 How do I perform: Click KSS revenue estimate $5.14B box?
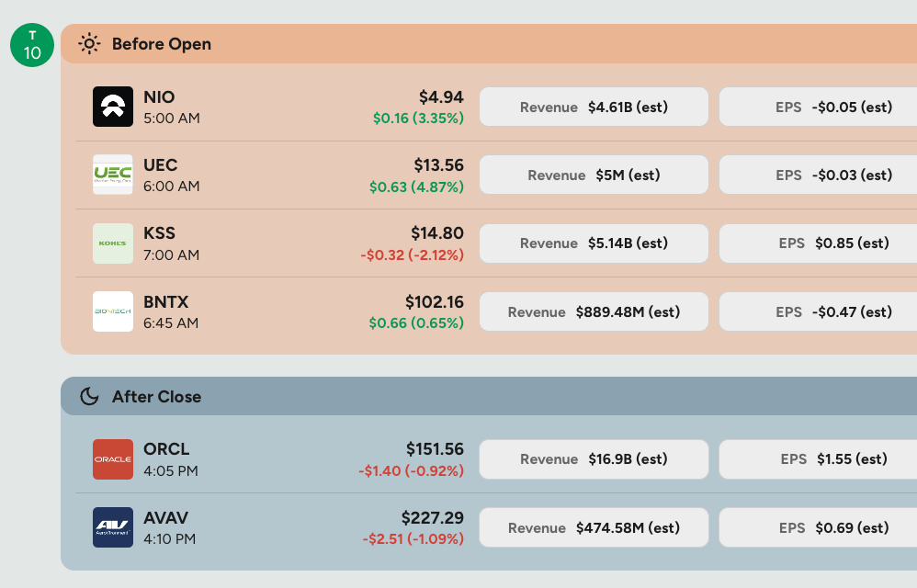tap(594, 243)
